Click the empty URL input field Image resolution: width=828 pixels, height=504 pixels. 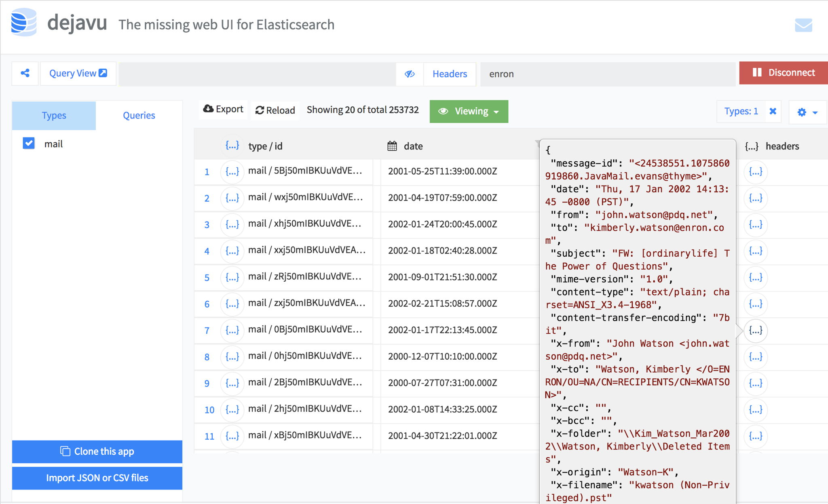[x=257, y=74]
